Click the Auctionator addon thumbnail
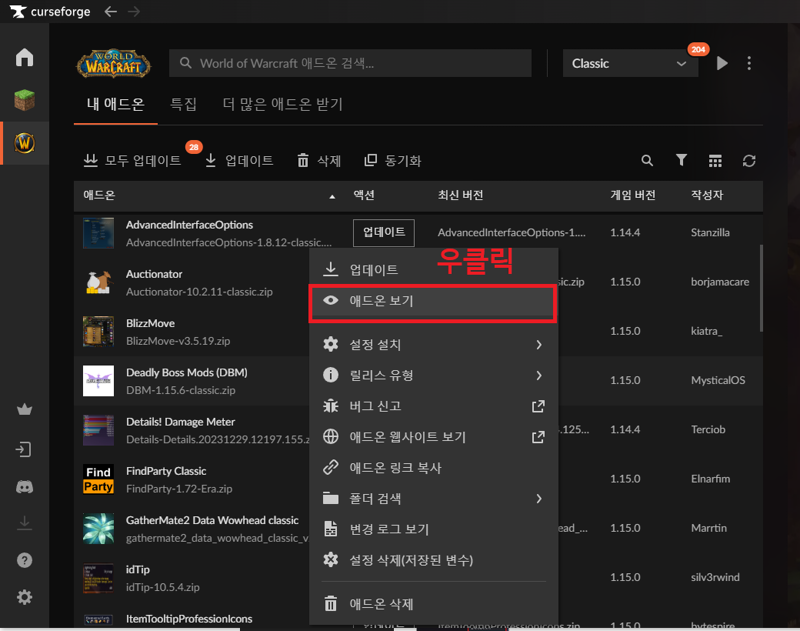Viewport: 800px width, 631px height. click(98, 282)
